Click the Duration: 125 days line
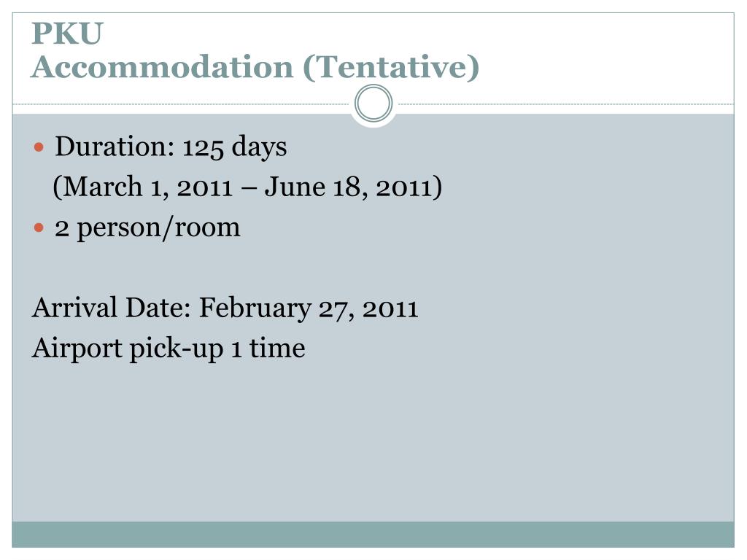 171,147
